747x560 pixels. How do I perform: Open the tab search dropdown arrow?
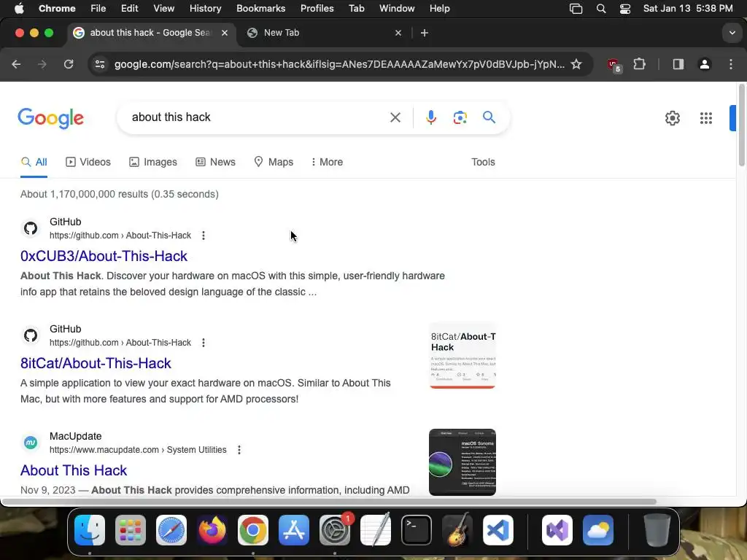[x=732, y=33]
